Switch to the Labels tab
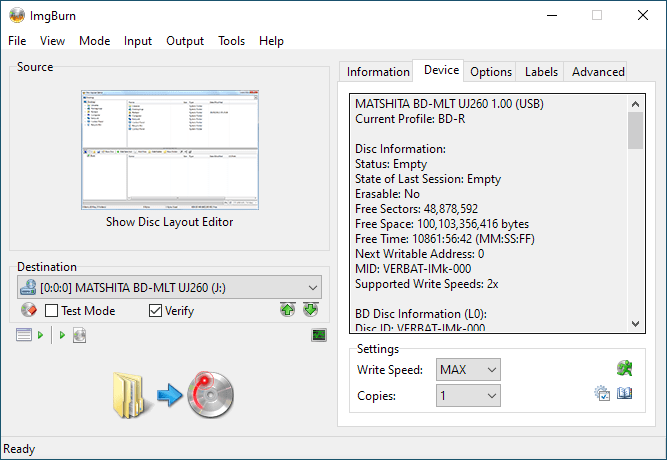 [x=541, y=71]
